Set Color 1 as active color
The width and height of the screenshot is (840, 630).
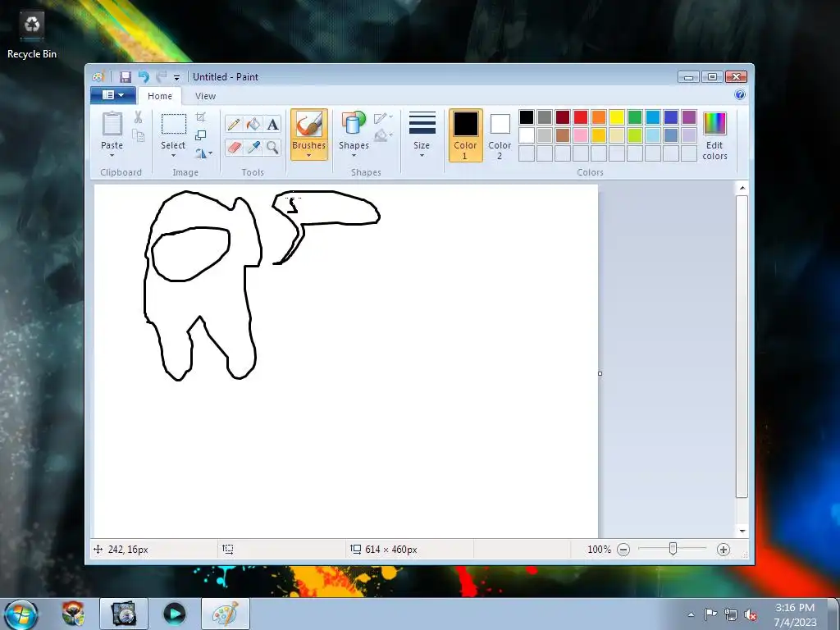[x=466, y=135]
